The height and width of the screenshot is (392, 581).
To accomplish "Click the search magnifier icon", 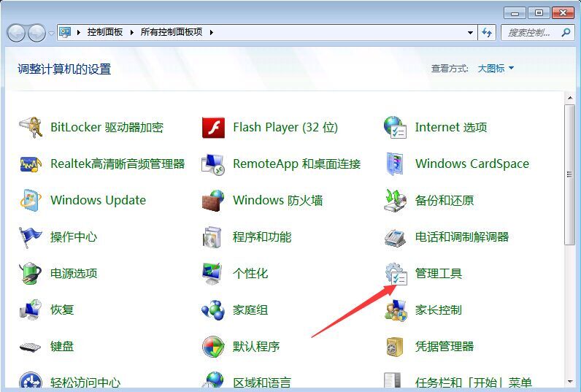I will click(566, 33).
